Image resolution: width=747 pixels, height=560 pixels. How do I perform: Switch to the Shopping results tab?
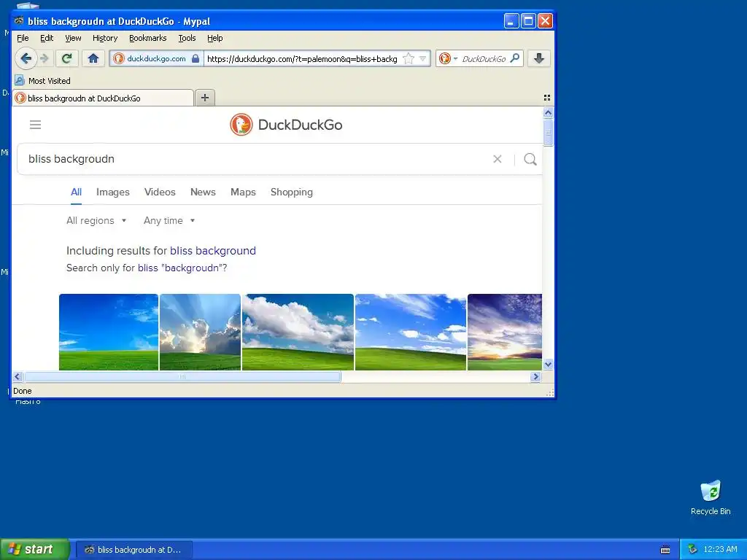pos(292,192)
